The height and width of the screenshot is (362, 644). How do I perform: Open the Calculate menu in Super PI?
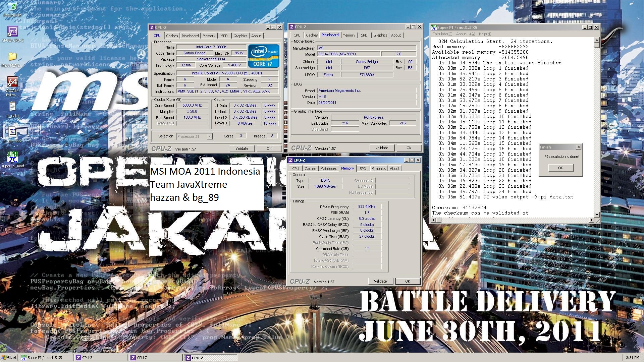(x=442, y=34)
